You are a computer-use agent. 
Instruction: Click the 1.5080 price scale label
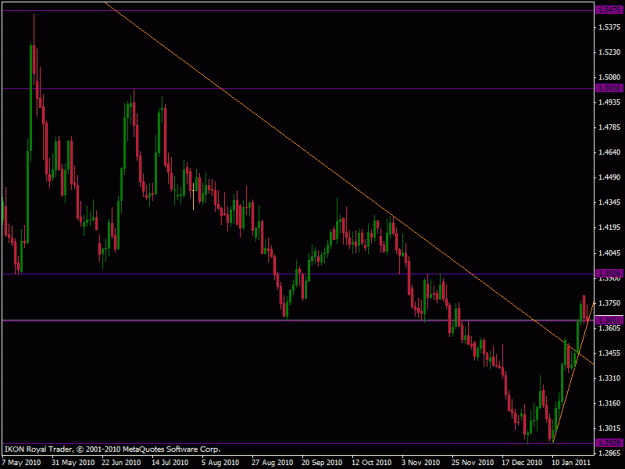point(609,77)
